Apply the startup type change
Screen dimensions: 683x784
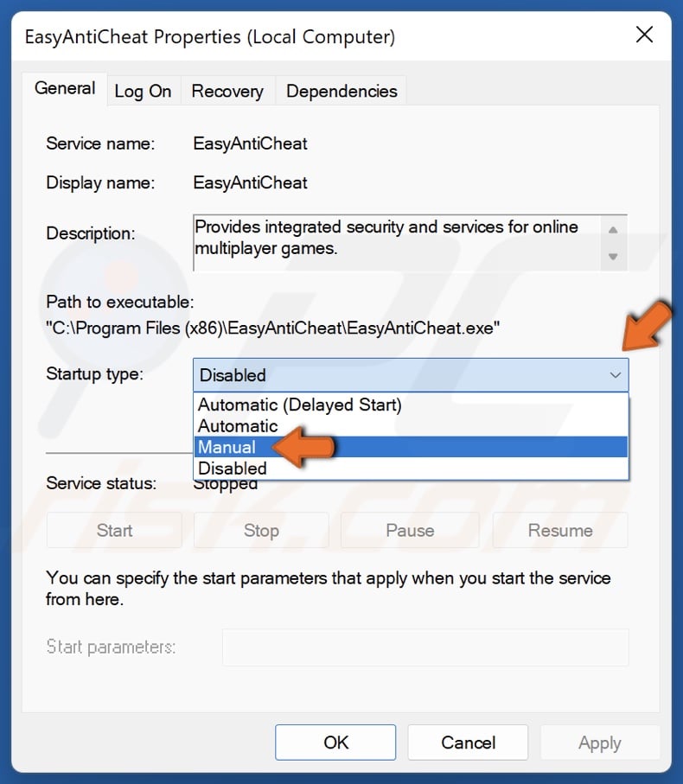click(x=600, y=742)
